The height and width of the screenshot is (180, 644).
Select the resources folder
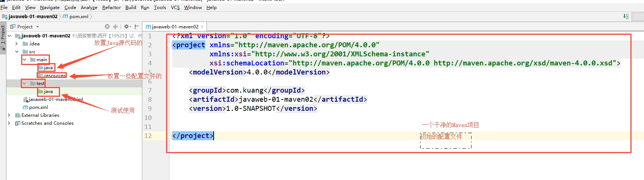55,76
